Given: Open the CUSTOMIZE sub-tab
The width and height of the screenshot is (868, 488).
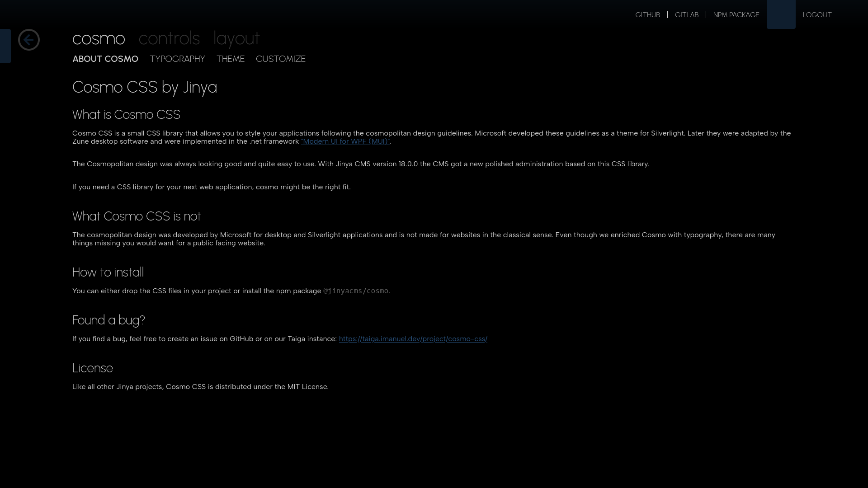Looking at the screenshot, I should [x=281, y=59].
